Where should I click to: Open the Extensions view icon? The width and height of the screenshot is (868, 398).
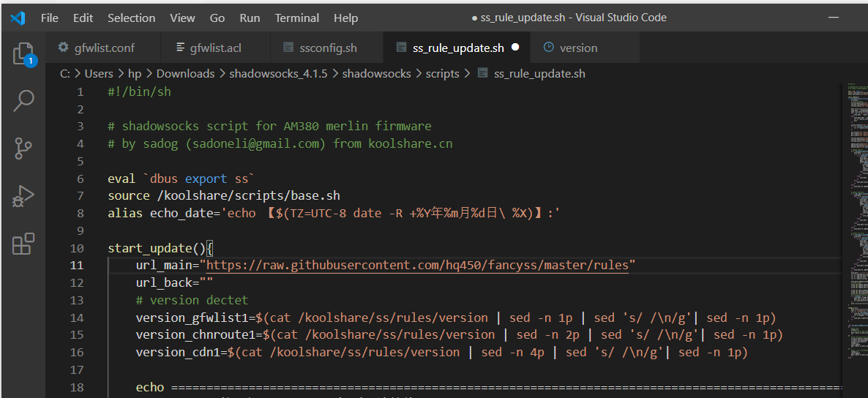(x=23, y=244)
